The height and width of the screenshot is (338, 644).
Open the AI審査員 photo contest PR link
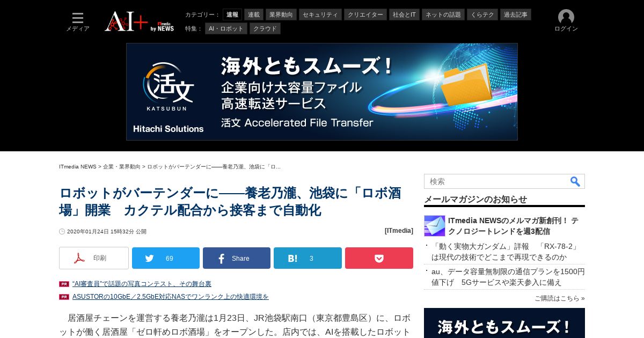coord(142,284)
